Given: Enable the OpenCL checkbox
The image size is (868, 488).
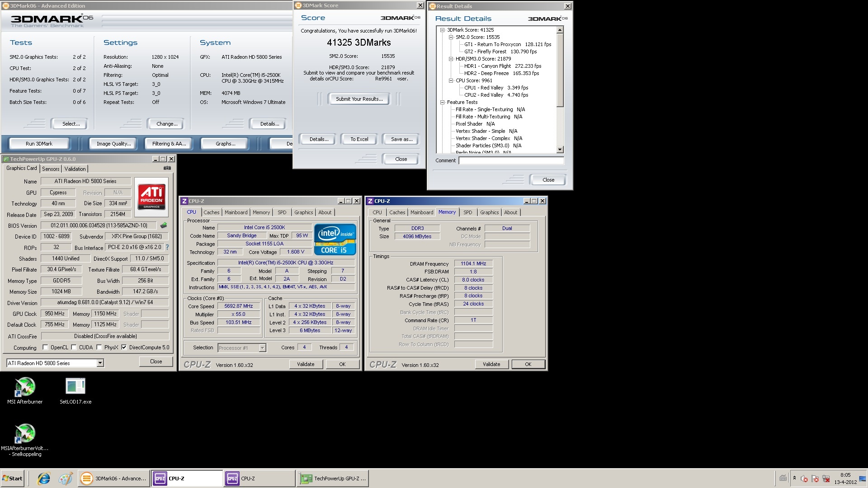Looking at the screenshot, I should pos(45,347).
